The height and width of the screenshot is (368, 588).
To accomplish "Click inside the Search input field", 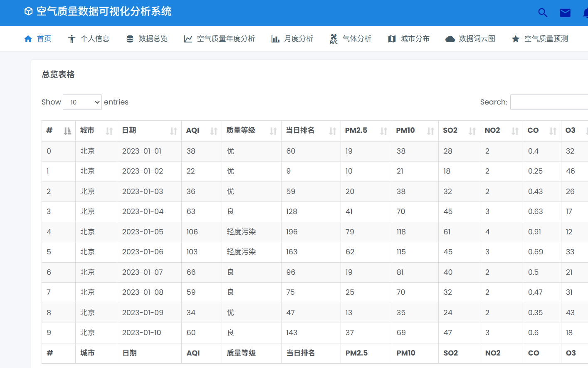I will tap(549, 102).
